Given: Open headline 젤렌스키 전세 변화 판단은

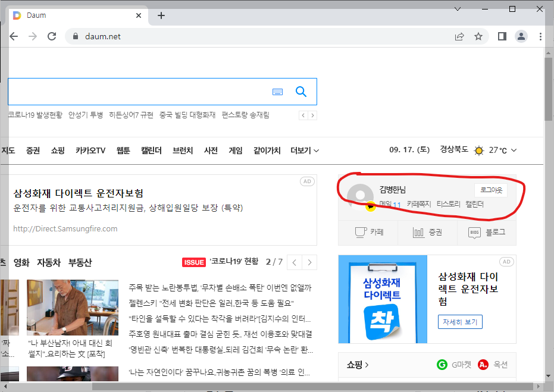Looking at the screenshot, I should 211,303.
